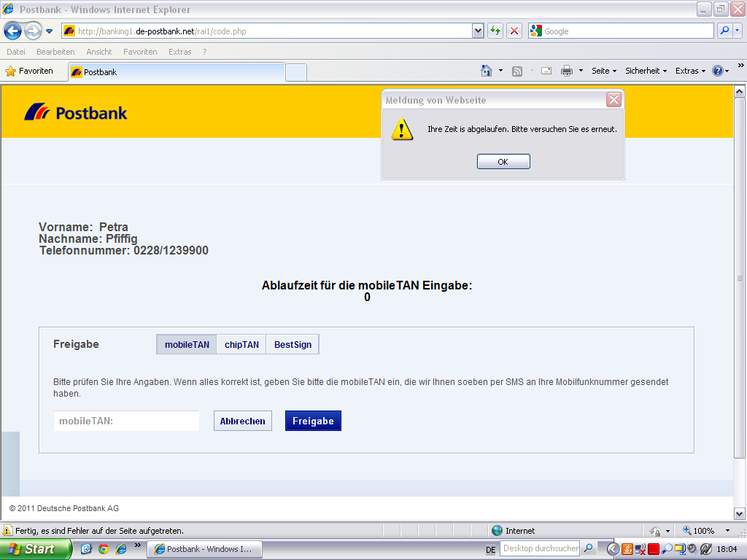Click the red Stop loading icon

pos(514,31)
